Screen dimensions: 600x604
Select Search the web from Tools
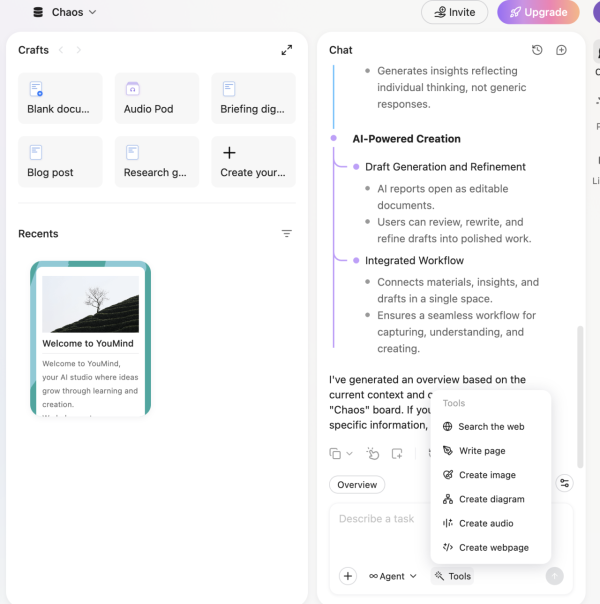coord(490,427)
